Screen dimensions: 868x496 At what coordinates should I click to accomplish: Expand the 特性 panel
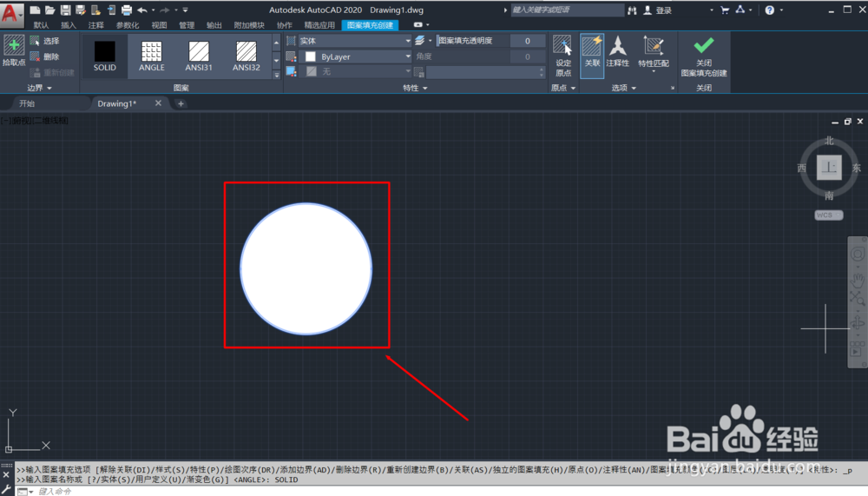click(415, 88)
